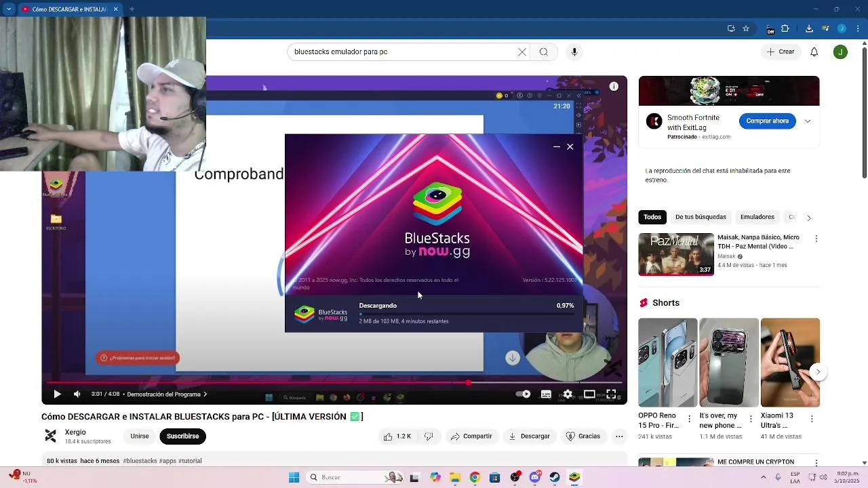Toggle Suscribirse to the Xergio channel
The image size is (868, 488).
[x=183, y=436]
